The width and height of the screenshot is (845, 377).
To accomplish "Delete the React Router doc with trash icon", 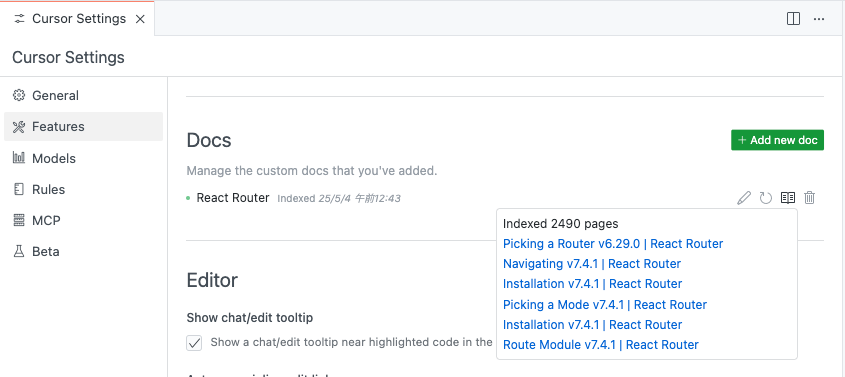I will tap(809, 198).
